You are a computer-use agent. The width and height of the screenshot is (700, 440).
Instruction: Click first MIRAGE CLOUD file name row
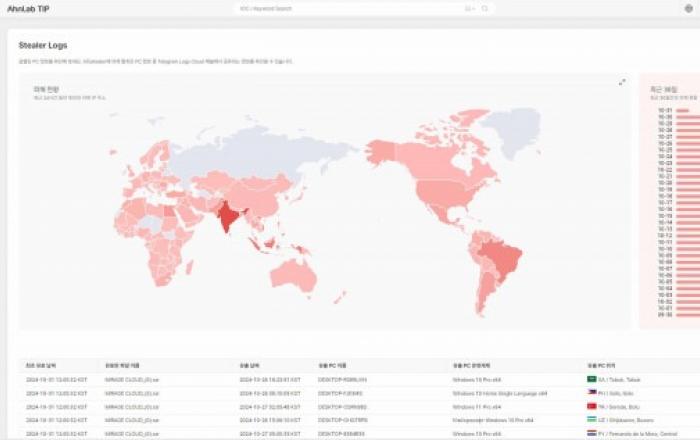pos(127,380)
